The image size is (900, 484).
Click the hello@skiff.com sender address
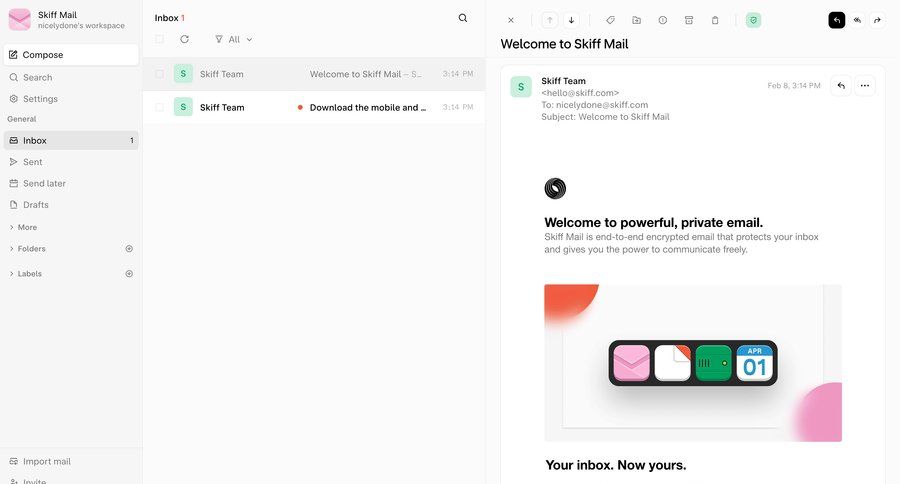[580, 92]
